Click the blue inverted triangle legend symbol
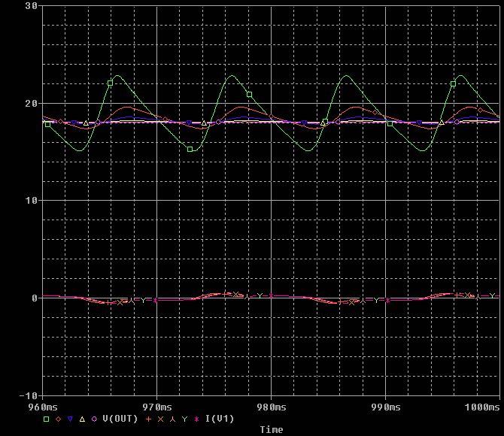This screenshot has width=504, height=436. pyautogui.click(x=70, y=419)
